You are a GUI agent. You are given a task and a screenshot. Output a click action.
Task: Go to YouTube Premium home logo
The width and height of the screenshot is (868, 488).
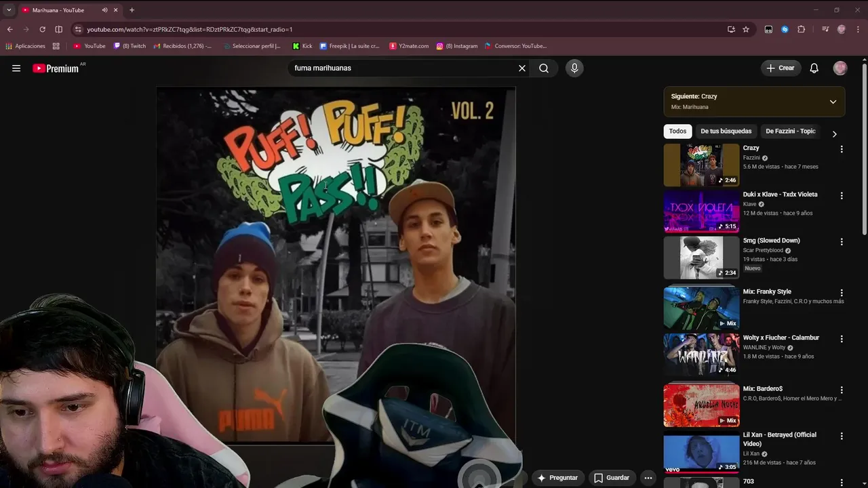tap(56, 68)
